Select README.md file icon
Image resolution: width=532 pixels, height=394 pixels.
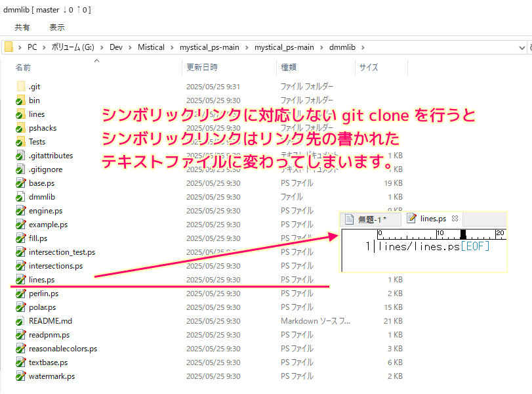(21, 321)
